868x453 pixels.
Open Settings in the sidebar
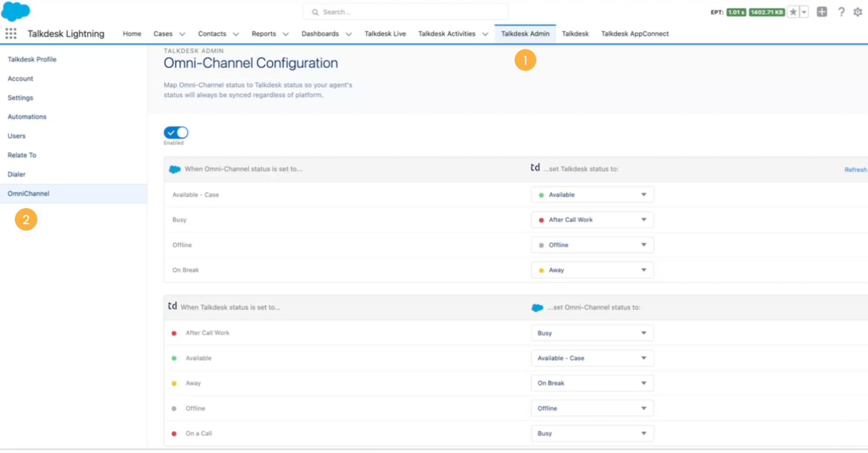(20, 98)
